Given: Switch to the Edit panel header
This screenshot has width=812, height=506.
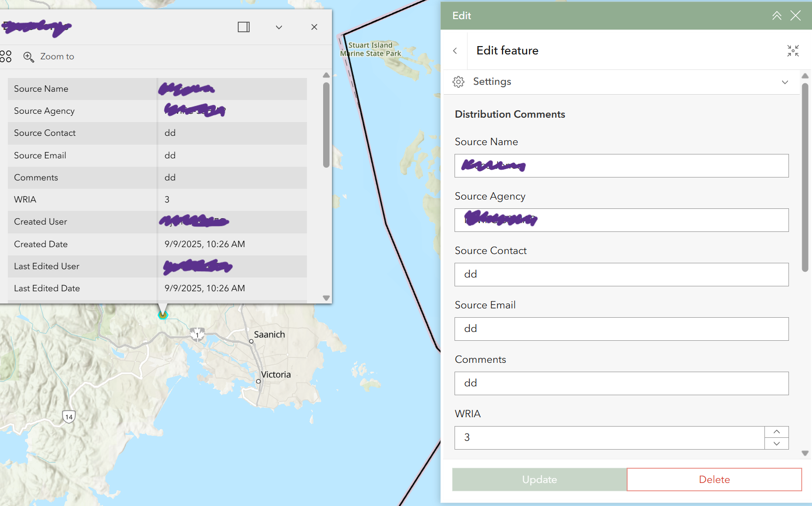Looking at the screenshot, I should pyautogui.click(x=461, y=16).
